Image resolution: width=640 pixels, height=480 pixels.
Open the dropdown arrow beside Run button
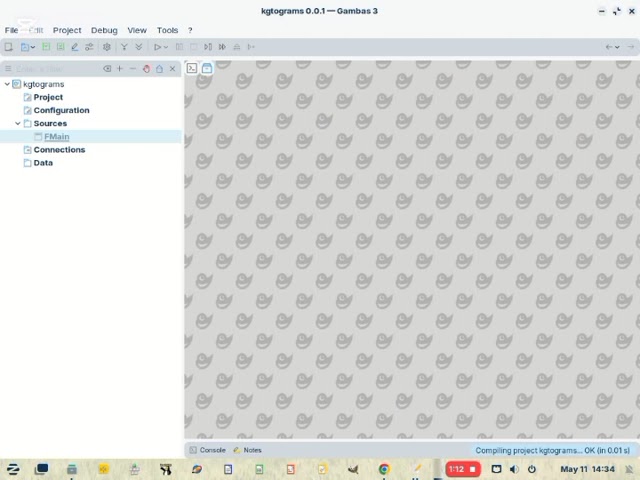click(x=166, y=47)
